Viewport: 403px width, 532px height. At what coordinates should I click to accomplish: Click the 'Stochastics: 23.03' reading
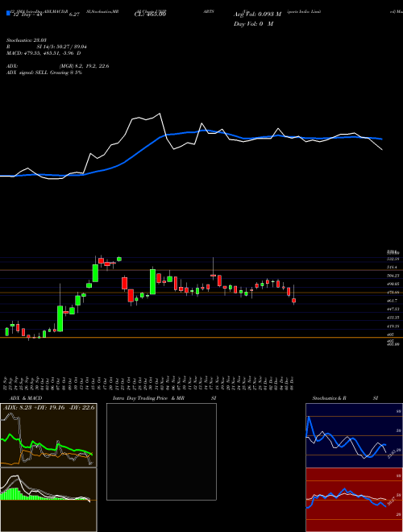26,40
